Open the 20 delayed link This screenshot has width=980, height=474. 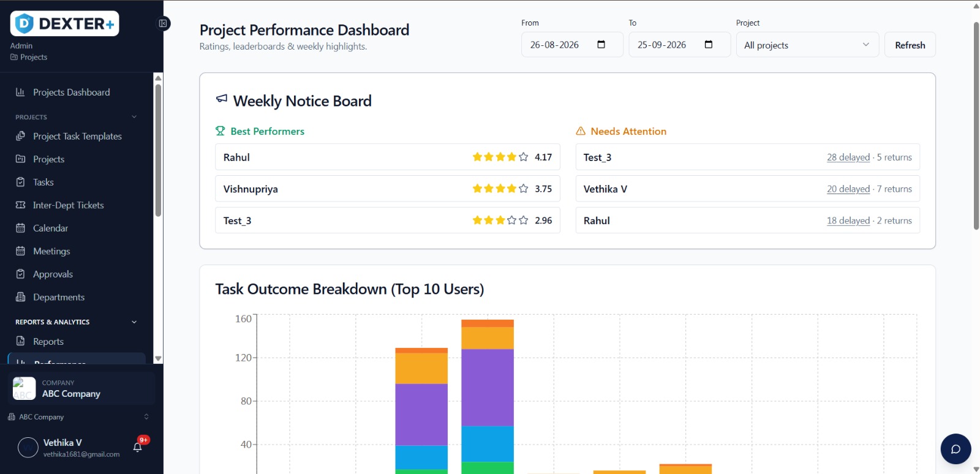[848, 189]
